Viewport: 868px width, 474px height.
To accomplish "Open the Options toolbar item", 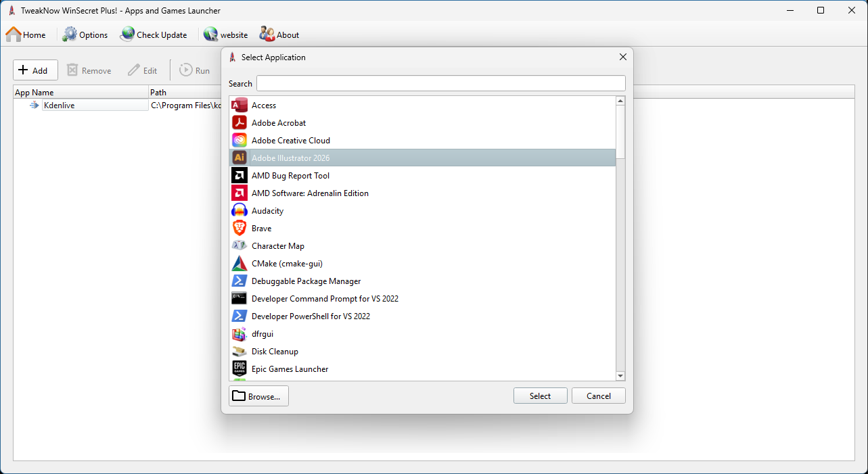I will coord(85,35).
